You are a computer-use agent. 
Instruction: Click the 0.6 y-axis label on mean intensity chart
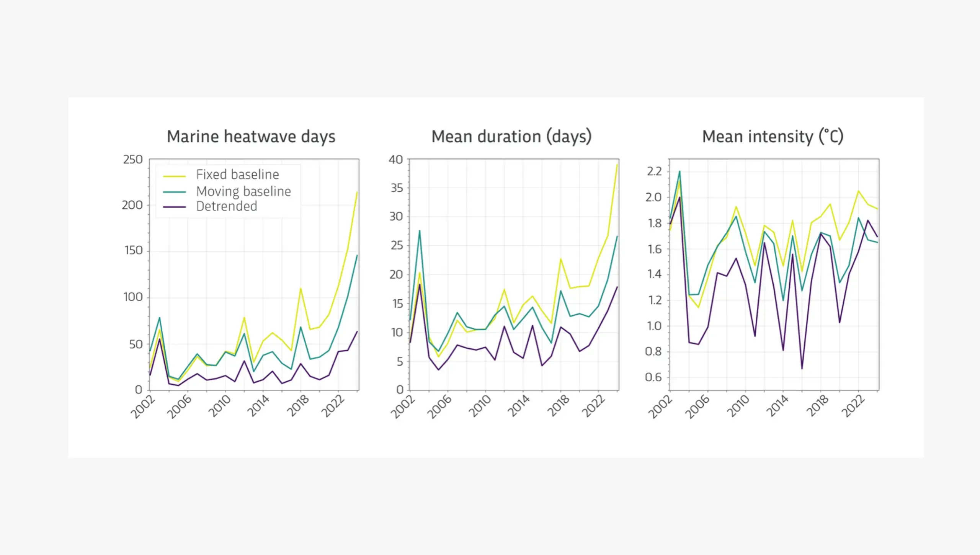tap(653, 377)
